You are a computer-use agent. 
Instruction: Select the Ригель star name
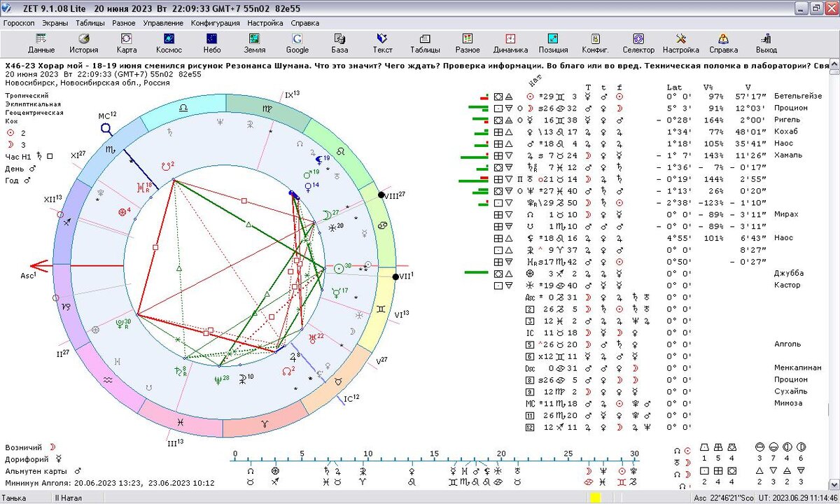click(x=787, y=120)
